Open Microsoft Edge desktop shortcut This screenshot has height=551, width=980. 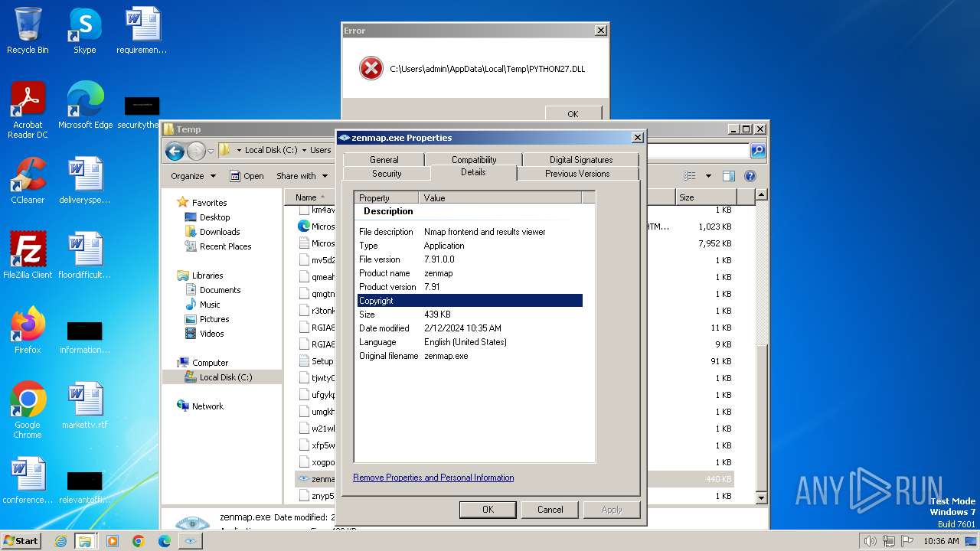coord(85,106)
